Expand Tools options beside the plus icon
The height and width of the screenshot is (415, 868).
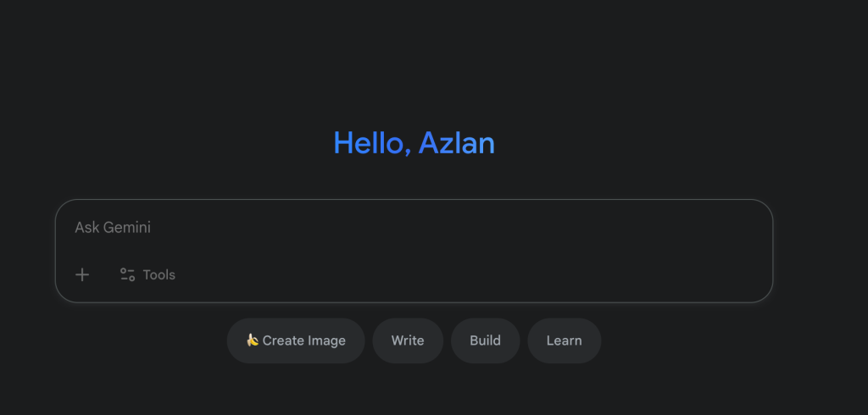click(147, 274)
